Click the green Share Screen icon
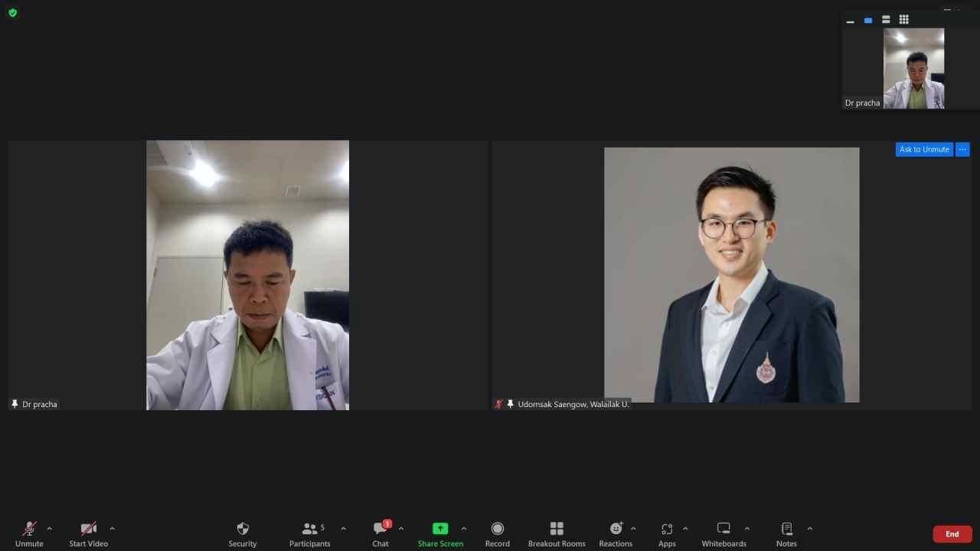Viewport: 980px width, 551px height. (440, 529)
